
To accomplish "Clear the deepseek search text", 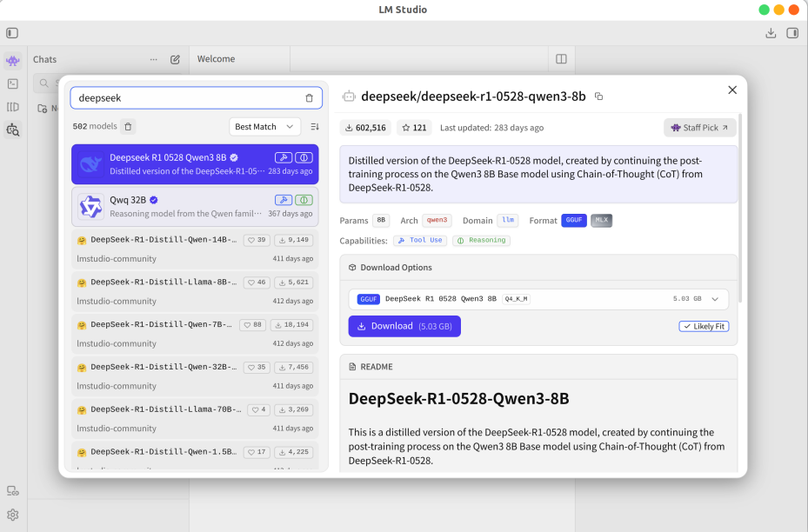I will [x=309, y=98].
